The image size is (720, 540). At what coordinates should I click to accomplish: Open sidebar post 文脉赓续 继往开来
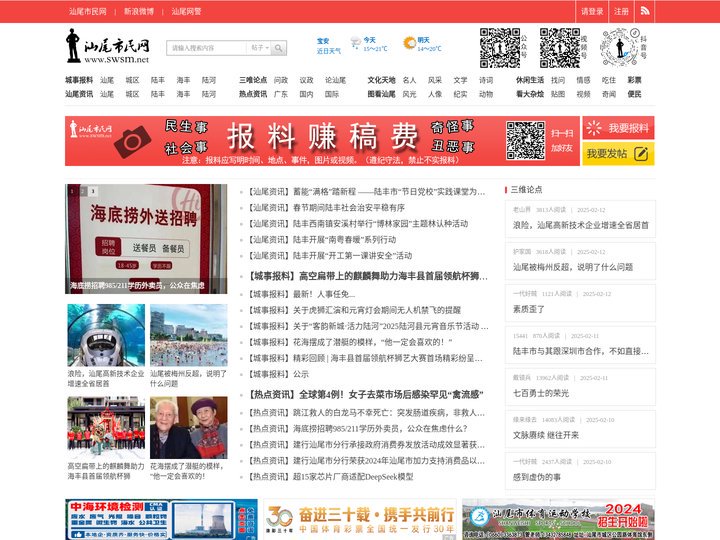[x=546, y=435]
